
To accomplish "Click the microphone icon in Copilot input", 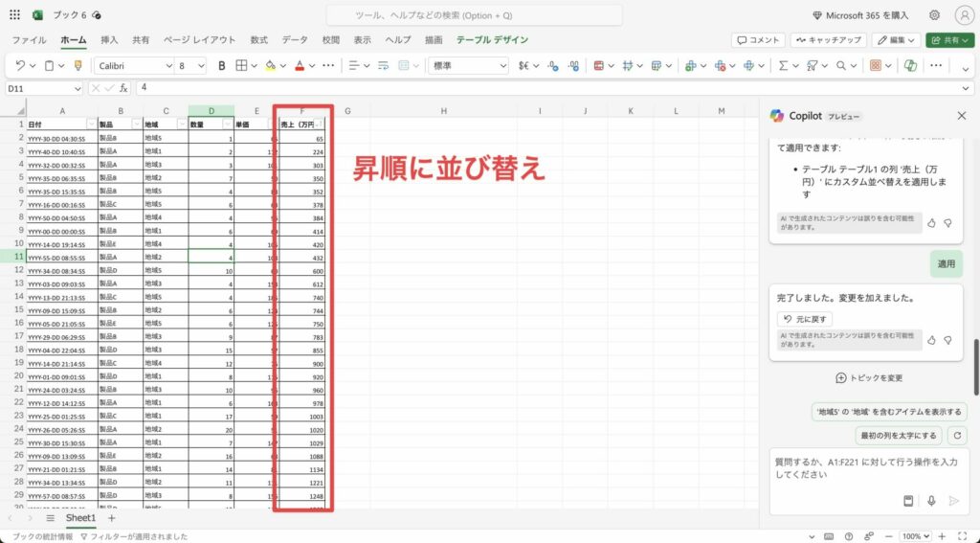I will [x=930, y=501].
